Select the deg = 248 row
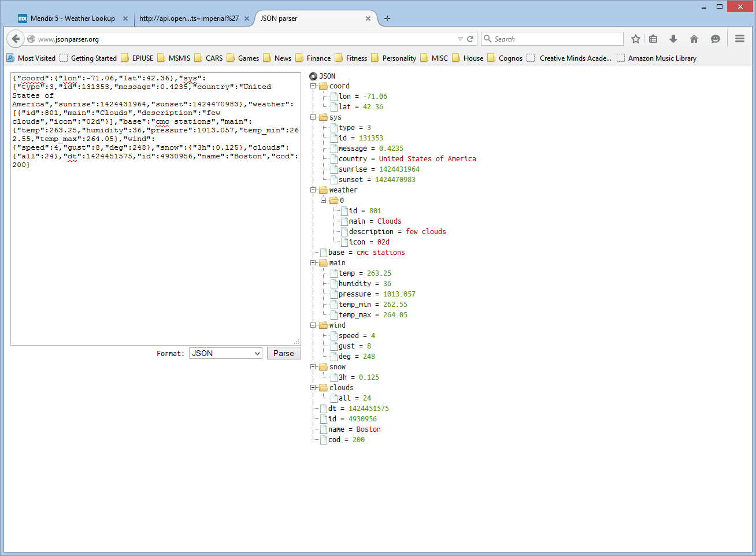The height and width of the screenshot is (556, 756). click(353, 357)
